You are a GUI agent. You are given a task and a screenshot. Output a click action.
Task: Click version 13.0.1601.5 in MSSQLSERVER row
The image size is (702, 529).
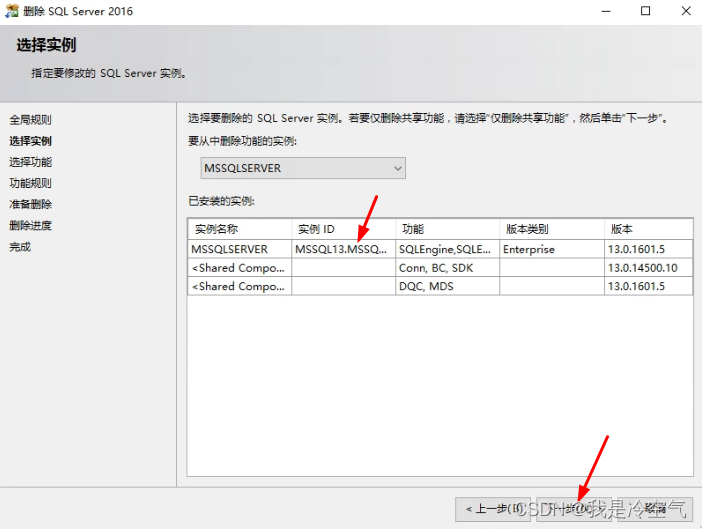point(648,249)
